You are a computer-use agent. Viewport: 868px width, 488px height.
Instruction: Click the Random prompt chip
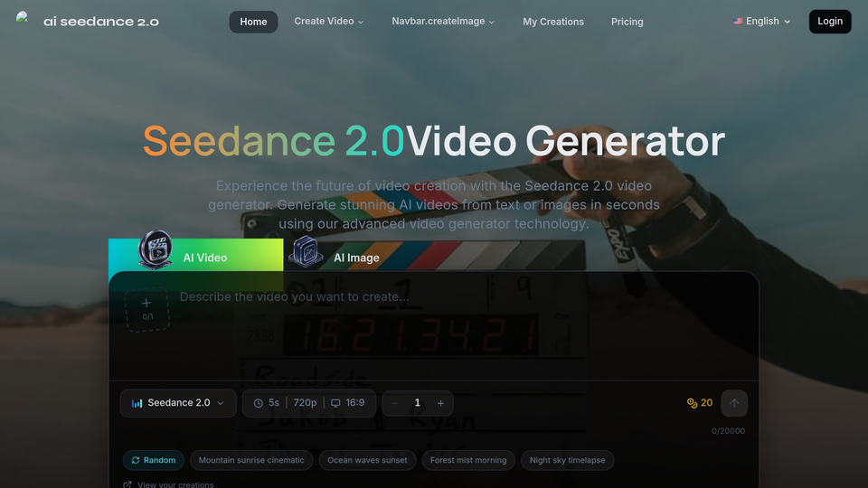click(x=154, y=460)
